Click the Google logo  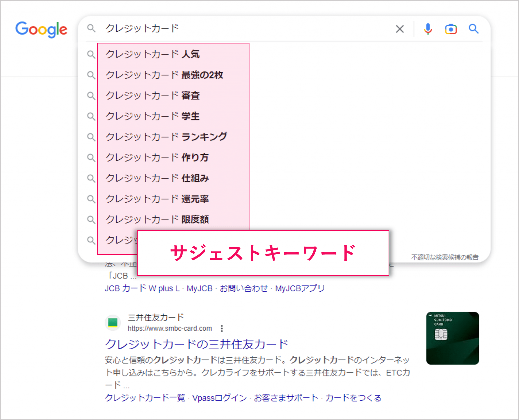coord(41,29)
